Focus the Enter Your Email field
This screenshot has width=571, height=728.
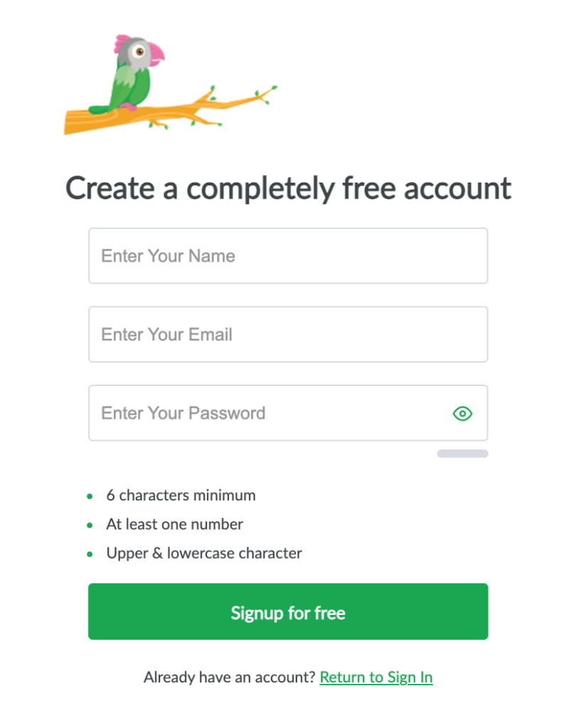288,334
